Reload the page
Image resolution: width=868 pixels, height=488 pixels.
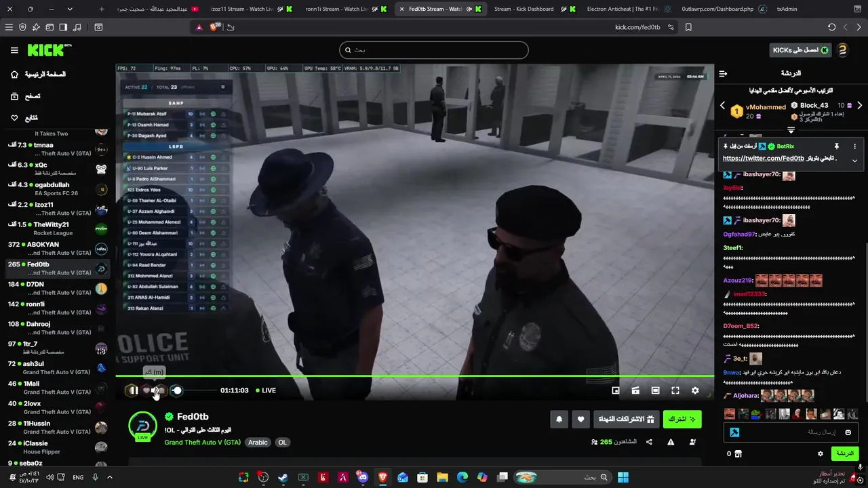tap(832, 27)
